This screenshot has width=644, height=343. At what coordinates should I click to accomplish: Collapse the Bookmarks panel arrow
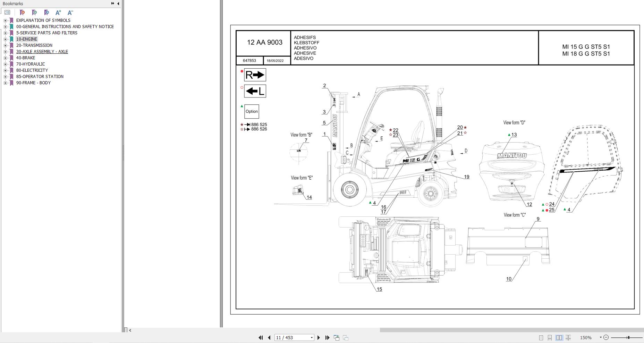coord(118,3)
